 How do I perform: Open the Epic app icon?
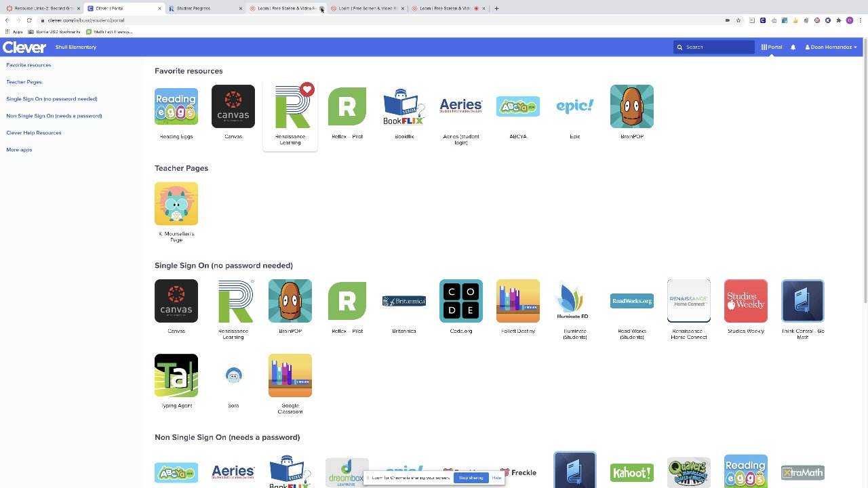[575, 106]
